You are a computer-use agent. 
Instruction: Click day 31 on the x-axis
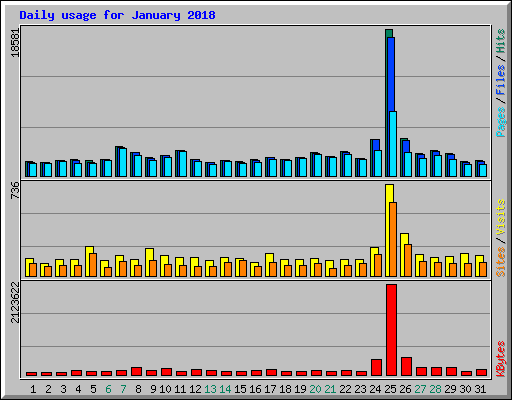coord(480,389)
